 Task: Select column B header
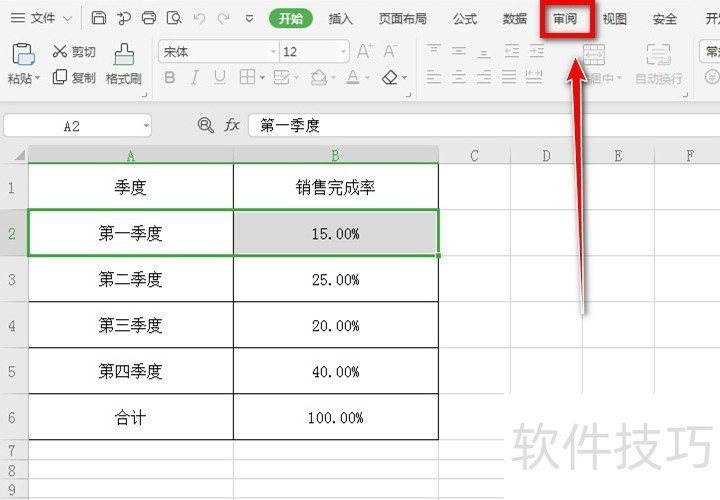(x=336, y=155)
